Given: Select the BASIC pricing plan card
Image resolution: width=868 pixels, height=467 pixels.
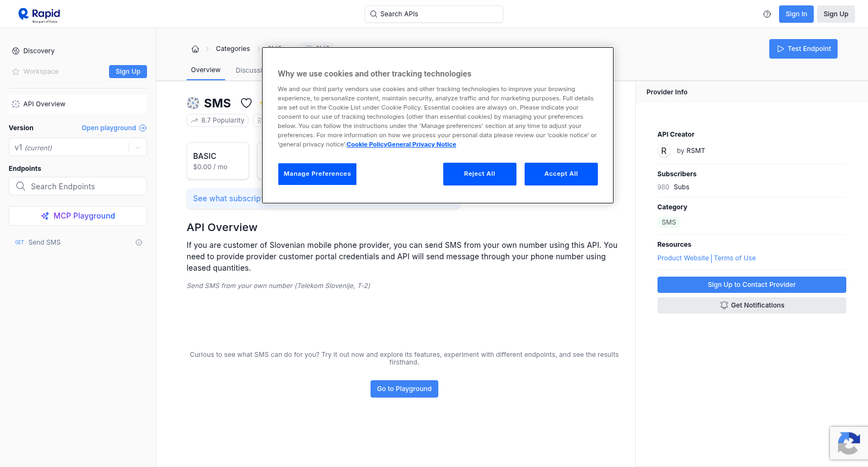Looking at the screenshot, I should click(x=218, y=161).
